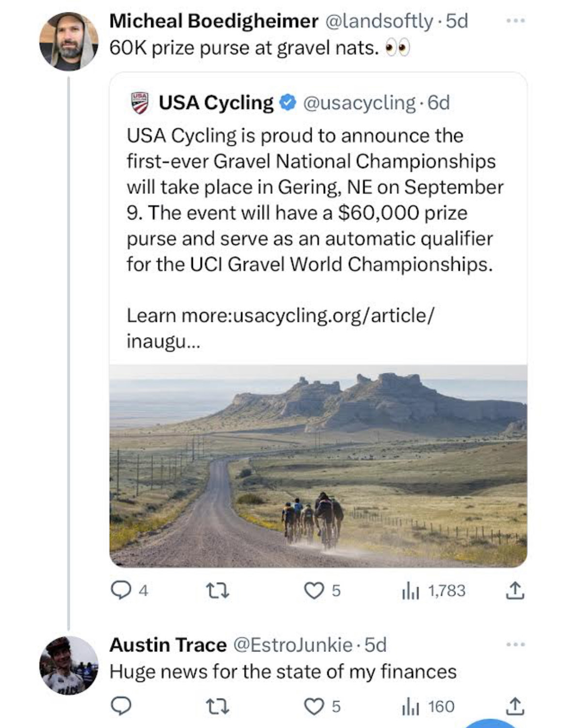Open more options on Micheal's tweet
Image resolution: width=567 pixels, height=728 pixels.
point(516,21)
